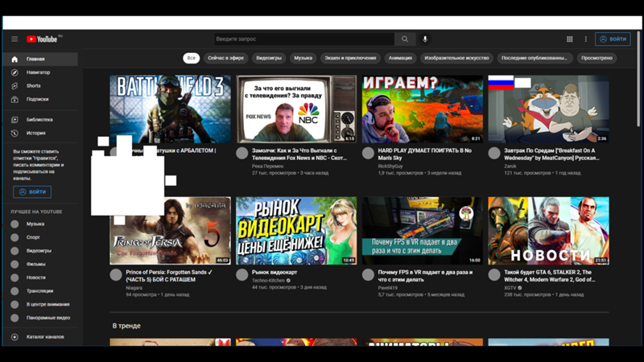Select the Все filter chip
The image size is (644, 362).
coord(192,58)
